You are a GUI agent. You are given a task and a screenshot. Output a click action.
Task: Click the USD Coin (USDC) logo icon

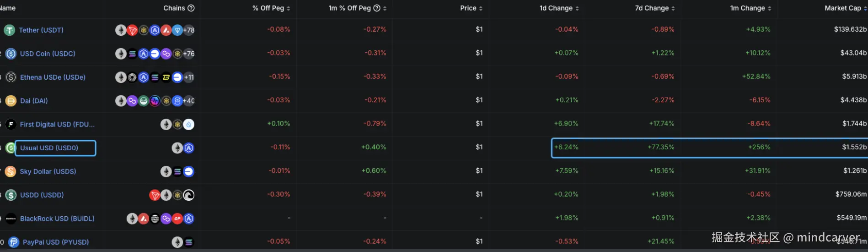(x=11, y=54)
